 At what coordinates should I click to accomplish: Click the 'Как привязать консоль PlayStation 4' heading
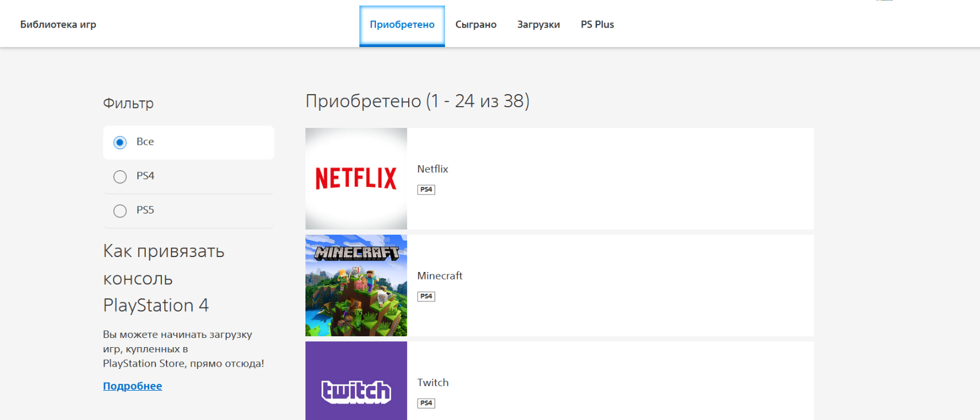pyautogui.click(x=164, y=278)
